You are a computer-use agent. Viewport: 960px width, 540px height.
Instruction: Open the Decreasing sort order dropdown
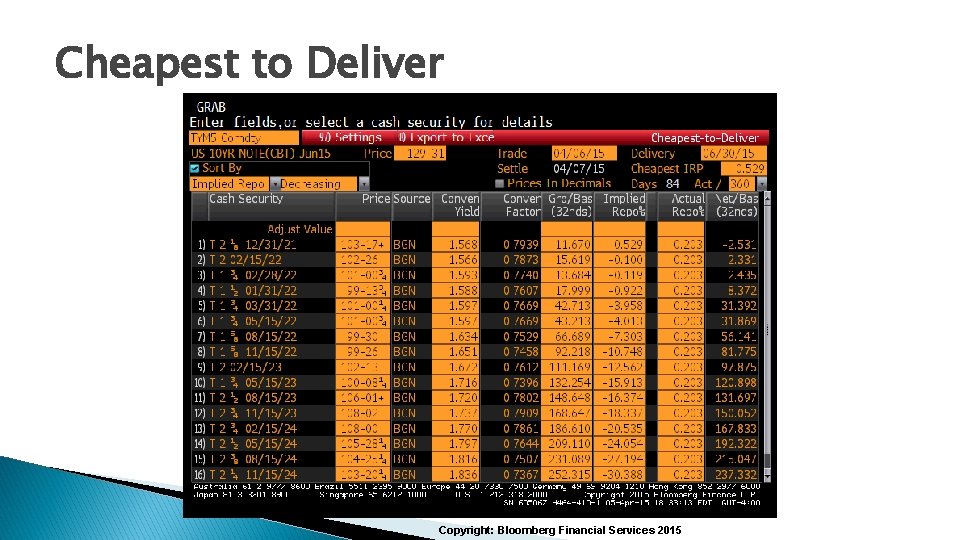coord(364,184)
